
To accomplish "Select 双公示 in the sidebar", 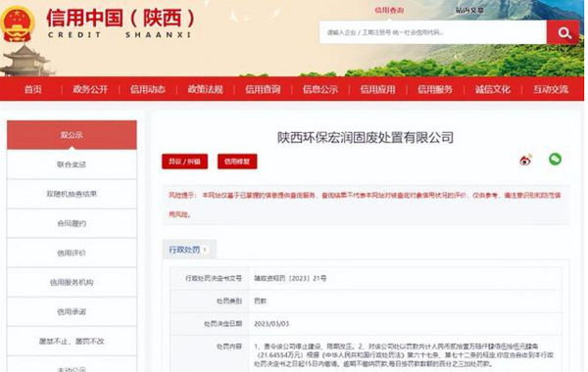I will (72, 135).
